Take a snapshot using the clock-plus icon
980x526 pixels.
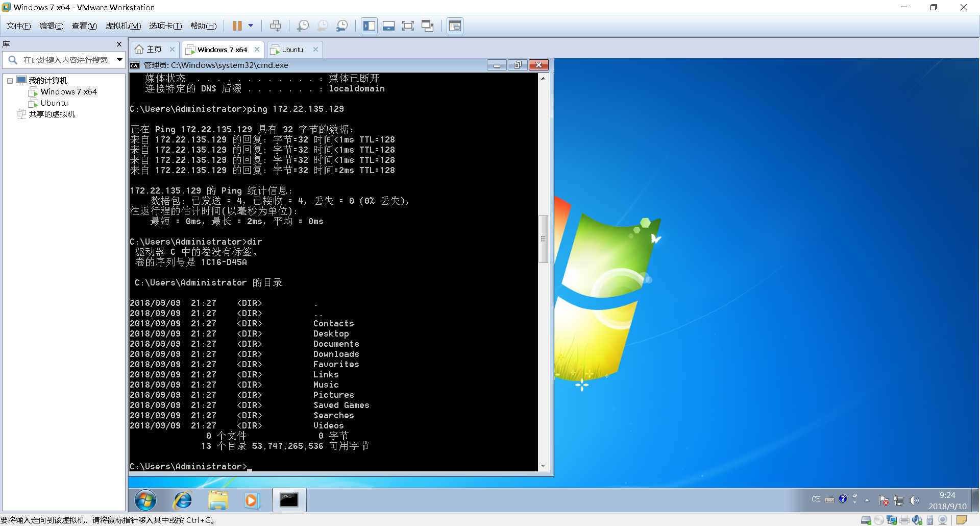tap(303, 26)
